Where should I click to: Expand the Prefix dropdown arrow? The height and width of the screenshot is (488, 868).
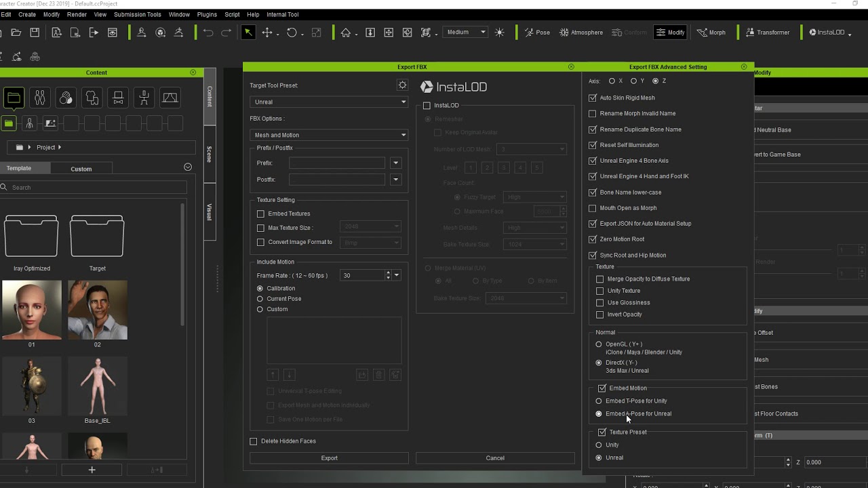(x=396, y=163)
